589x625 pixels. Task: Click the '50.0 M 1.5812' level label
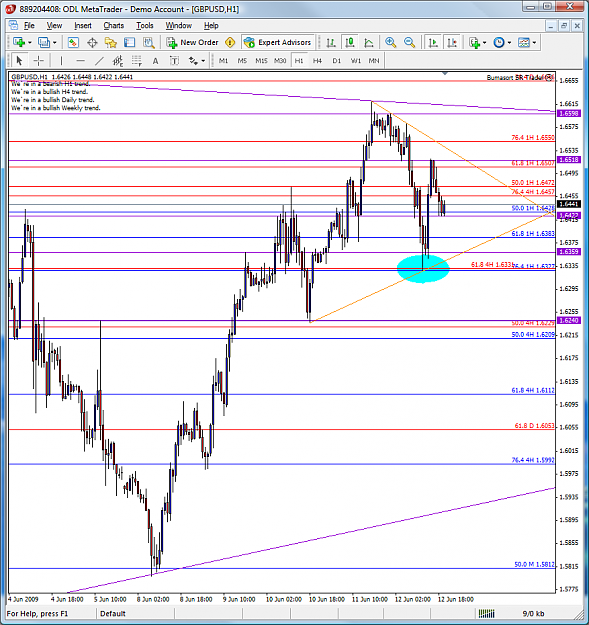(x=534, y=564)
